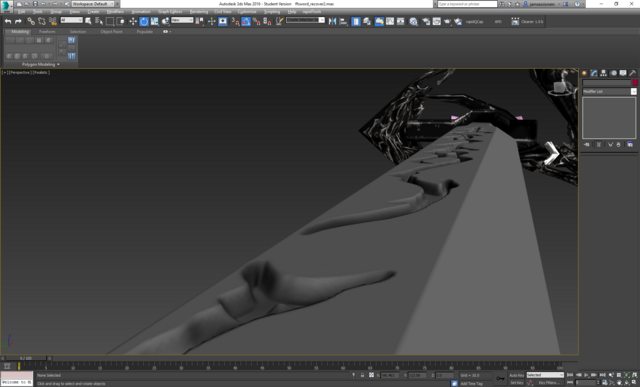Screen dimensions: 640x387
Task: Click the Undo arrow in main toolbar
Action: (x=8, y=21)
